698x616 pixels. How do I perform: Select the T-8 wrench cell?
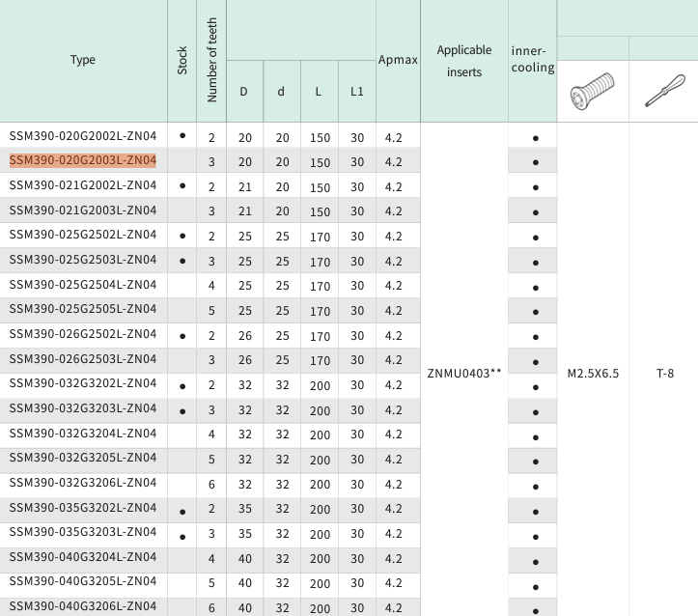664,373
